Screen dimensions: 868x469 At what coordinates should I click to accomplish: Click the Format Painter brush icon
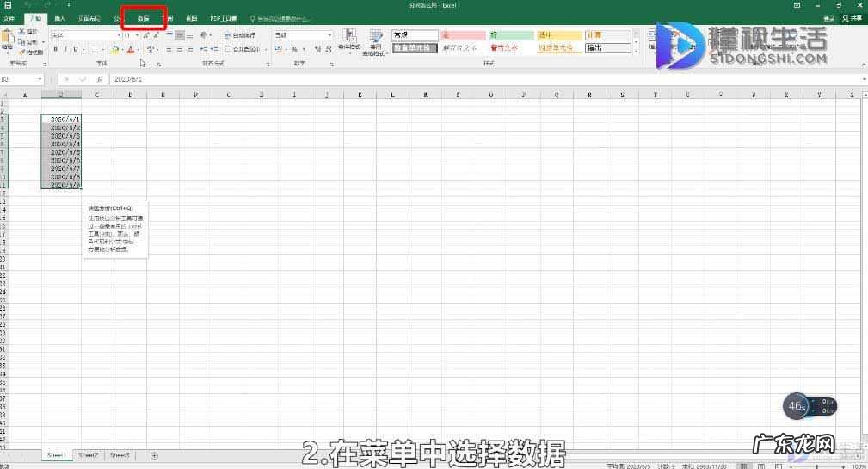tap(22, 52)
